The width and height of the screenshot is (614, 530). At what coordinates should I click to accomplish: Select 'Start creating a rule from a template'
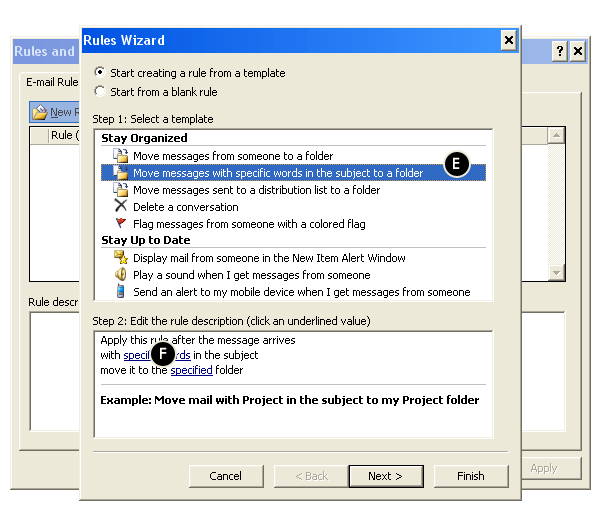[x=99, y=73]
